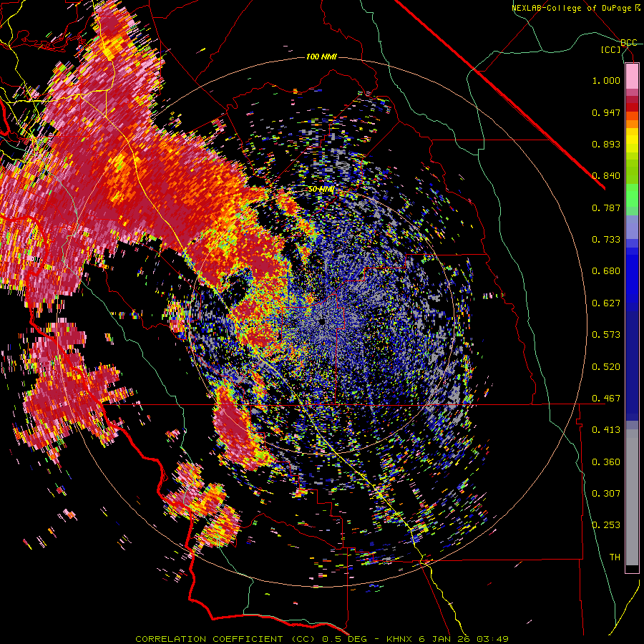644x644 pixels.
Task: Click the 0.893 value on color scale
Action: (606, 144)
